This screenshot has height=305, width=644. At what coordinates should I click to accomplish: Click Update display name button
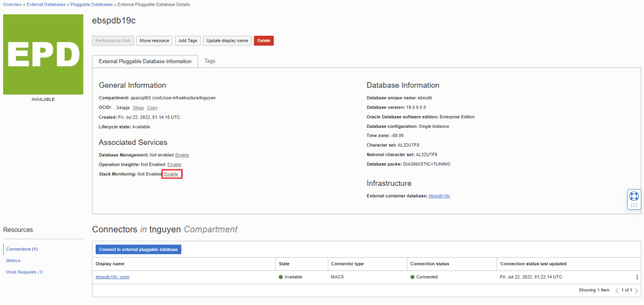click(x=227, y=40)
